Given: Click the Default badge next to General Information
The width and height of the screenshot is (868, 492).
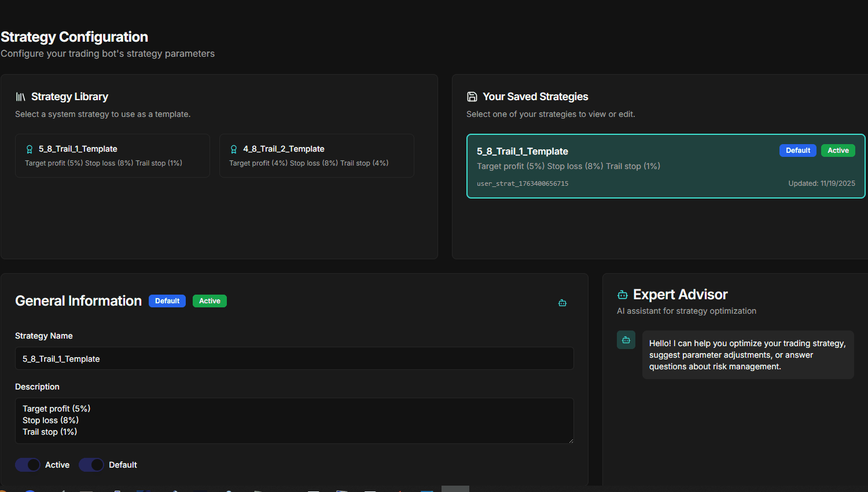Looking at the screenshot, I should coord(167,301).
